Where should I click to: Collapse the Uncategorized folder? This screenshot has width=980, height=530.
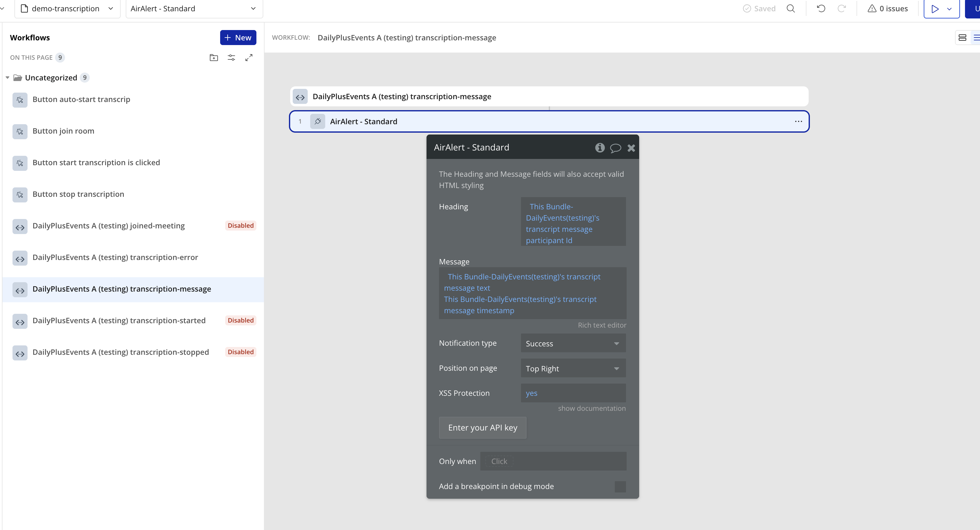(x=8, y=78)
